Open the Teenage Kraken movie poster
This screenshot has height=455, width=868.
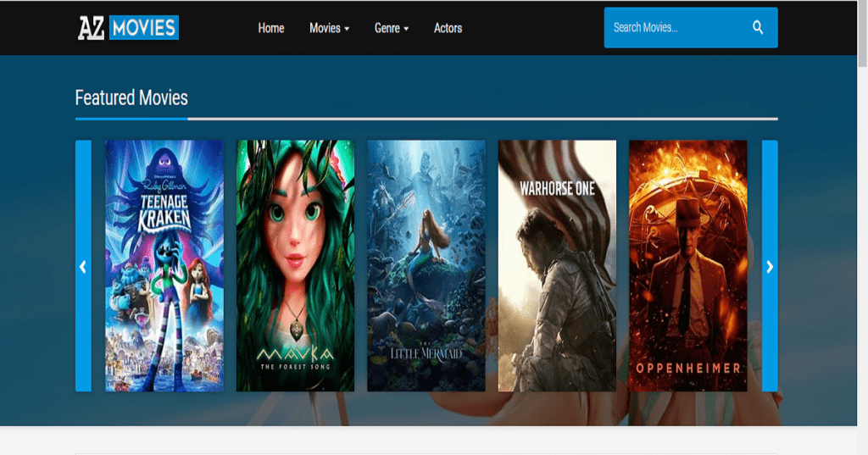click(x=164, y=266)
